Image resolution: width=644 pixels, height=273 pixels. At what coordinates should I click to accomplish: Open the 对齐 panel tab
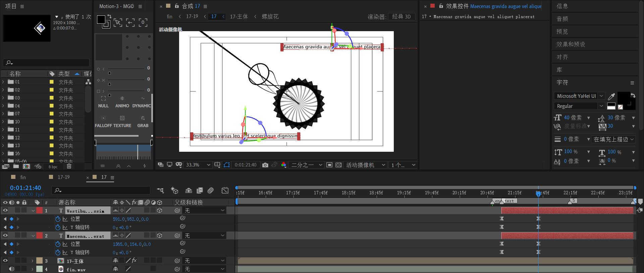[562, 57]
